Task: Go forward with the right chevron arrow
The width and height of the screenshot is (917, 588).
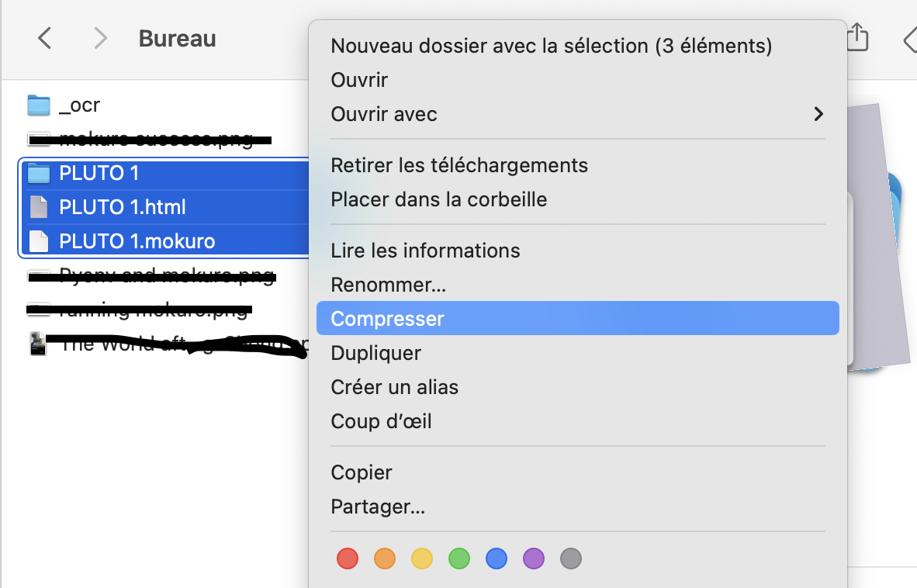Action: (101, 39)
